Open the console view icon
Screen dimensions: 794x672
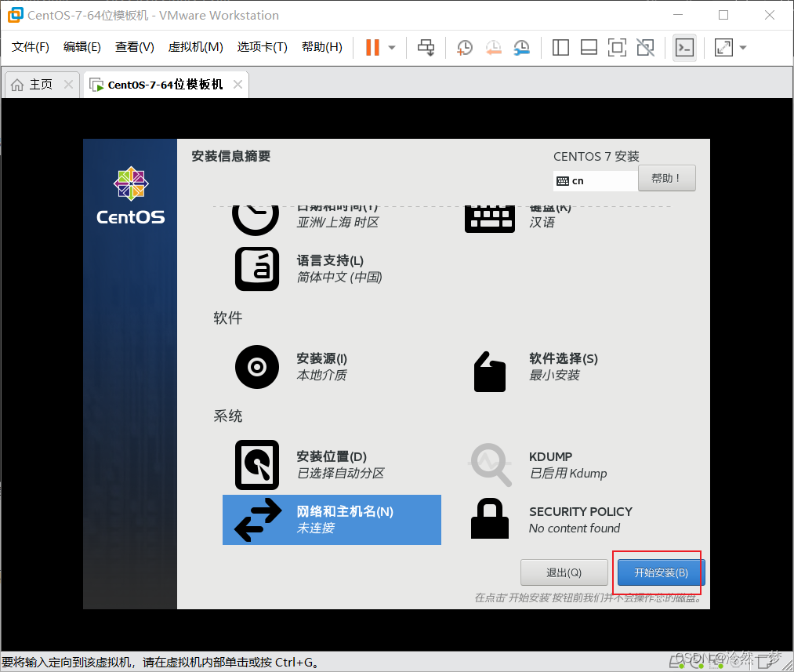[x=684, y=48]
